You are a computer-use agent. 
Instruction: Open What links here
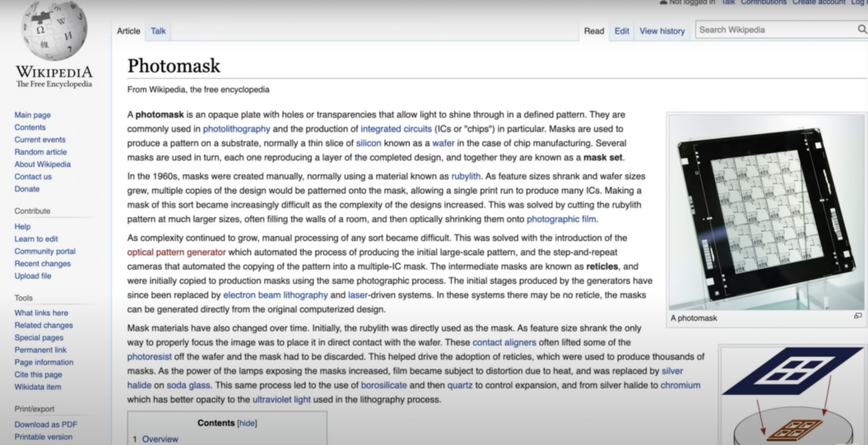pos(42,312)
